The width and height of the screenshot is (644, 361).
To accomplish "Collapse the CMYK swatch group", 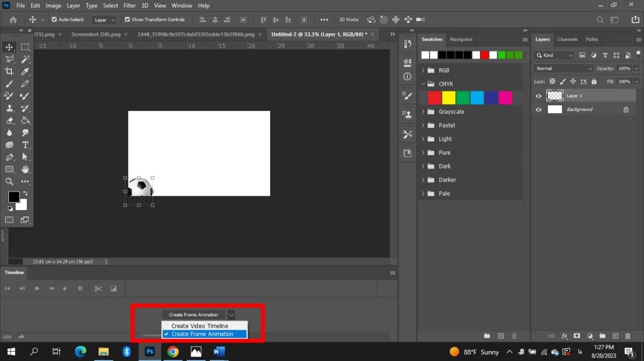I will [x=423, y=84].
